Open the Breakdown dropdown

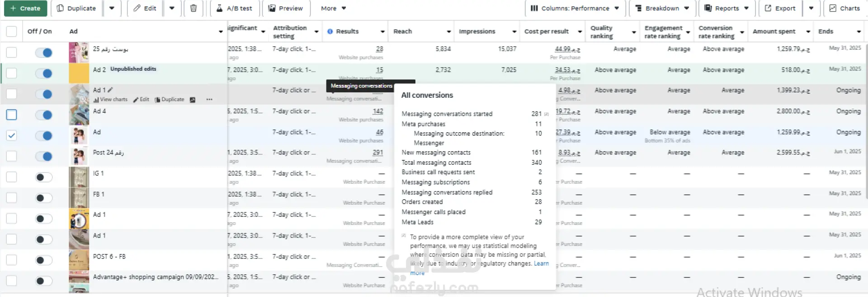tap(662, 8)
